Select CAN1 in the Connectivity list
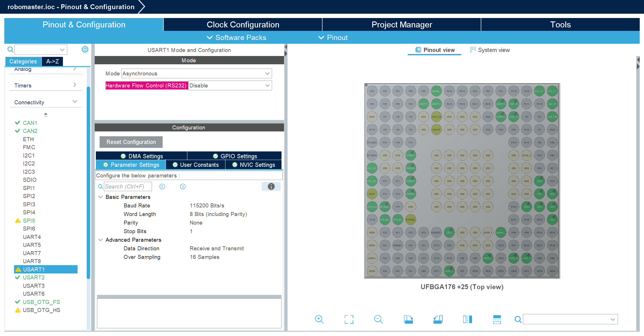Screen dimensions: 644x336 coord(30,123)
